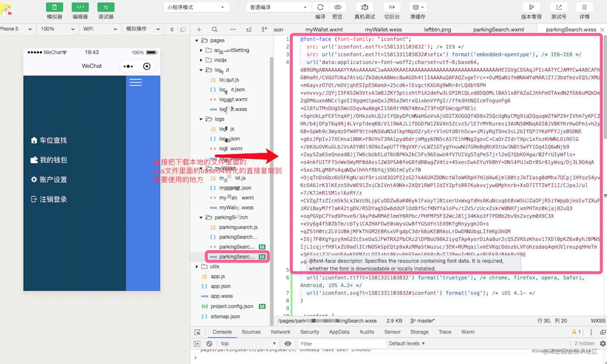Click the 切后台 switch-to-background icon
Screen dimensions: 607x364
(392, 7)
